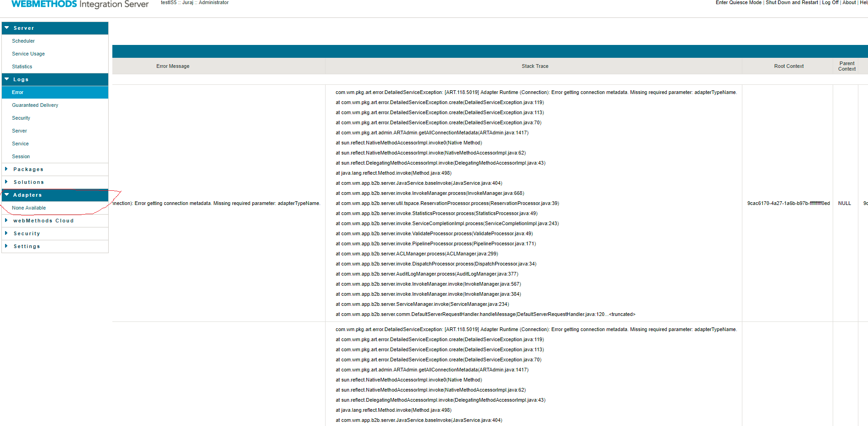This screenshot has width=868, height=426.
Task: Click the Root Context column header
Action: 789,66
